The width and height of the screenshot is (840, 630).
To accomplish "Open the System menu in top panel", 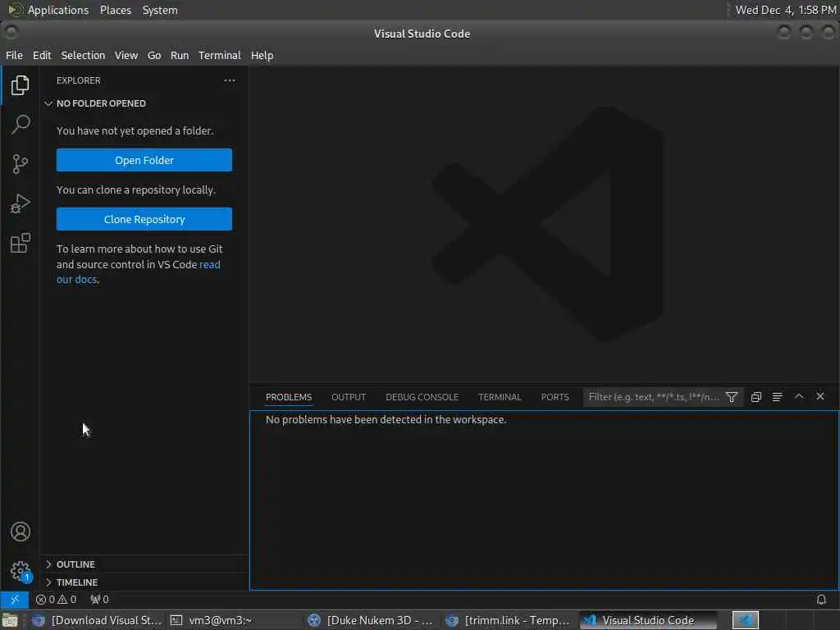I will (x=160, y=10).
